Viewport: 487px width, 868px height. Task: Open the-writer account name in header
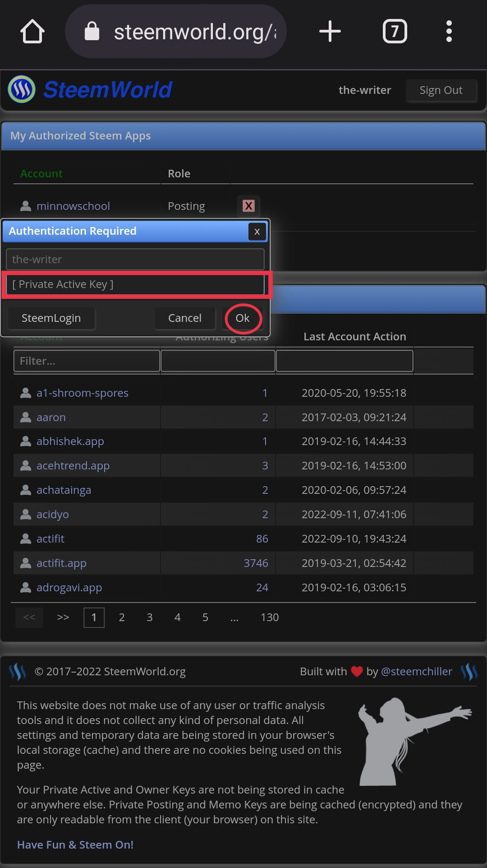365,90
